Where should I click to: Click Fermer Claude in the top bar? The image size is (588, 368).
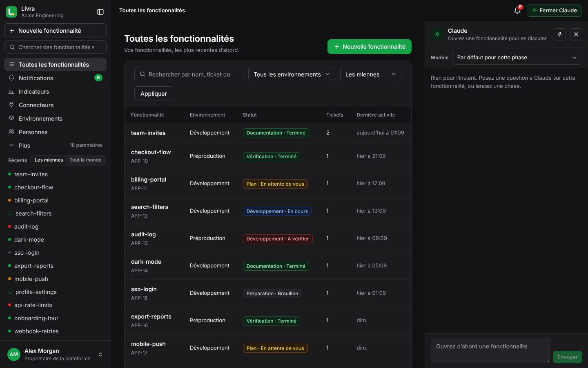tap(554, 11)
